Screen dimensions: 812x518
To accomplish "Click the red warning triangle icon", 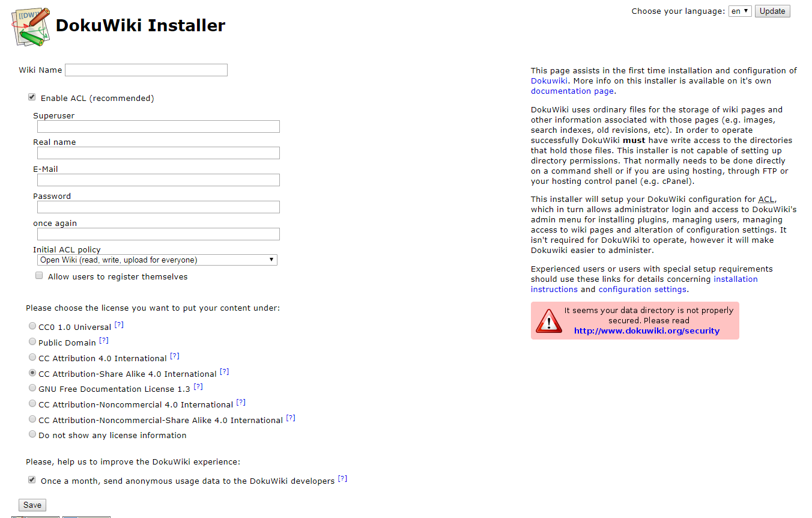I will pos(548,321).
